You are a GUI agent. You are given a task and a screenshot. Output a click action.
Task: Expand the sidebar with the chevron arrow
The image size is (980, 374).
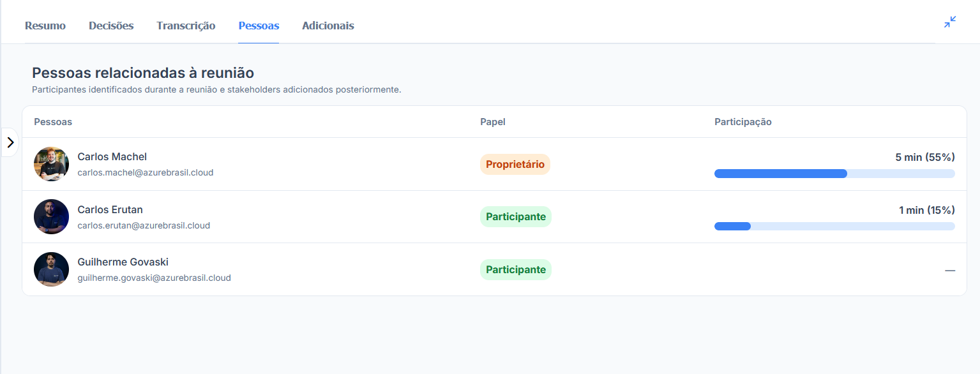[x=10, y=142]
